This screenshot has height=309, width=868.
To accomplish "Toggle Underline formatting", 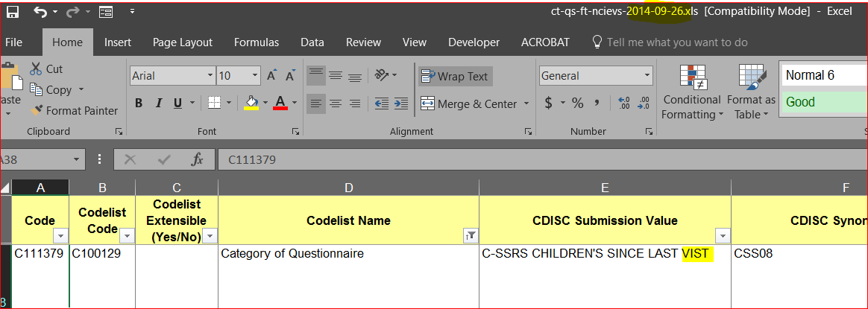I will [177, 103].
